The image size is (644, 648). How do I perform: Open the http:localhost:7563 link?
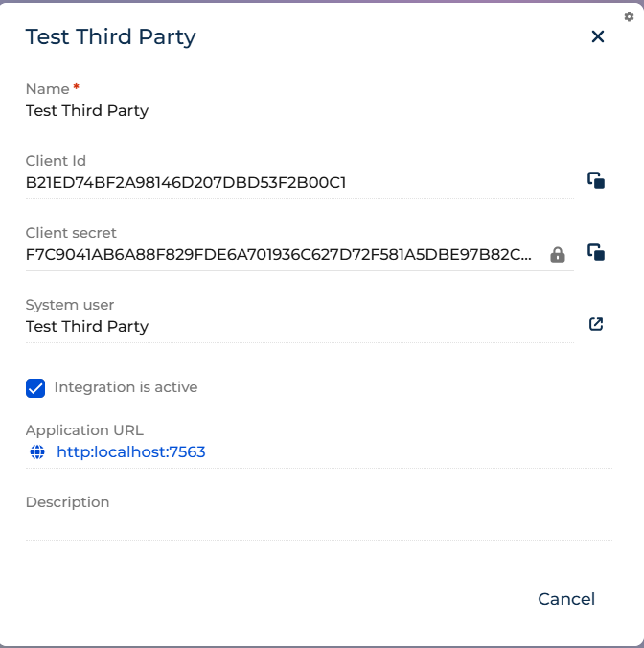(131, 451)
